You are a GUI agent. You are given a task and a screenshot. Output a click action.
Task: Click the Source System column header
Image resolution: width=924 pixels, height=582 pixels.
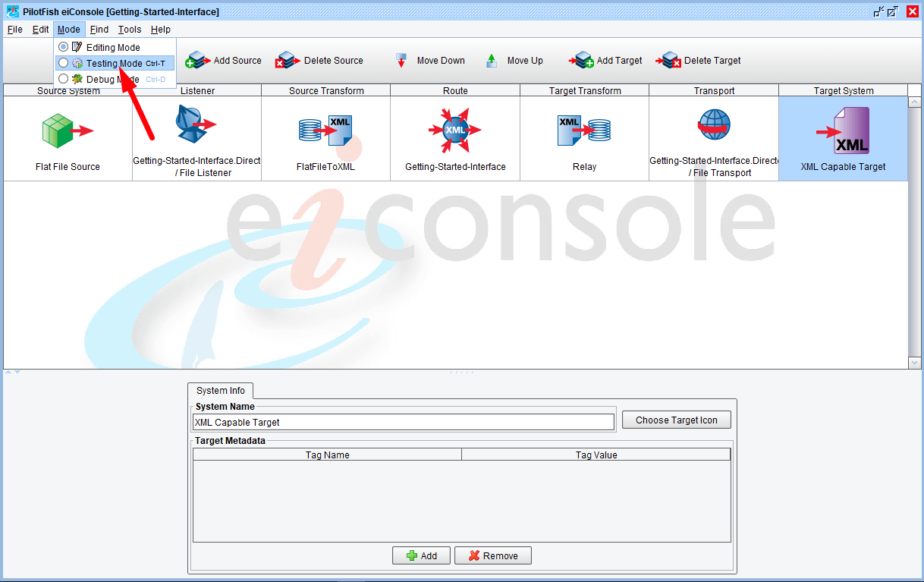pos(68,90)
